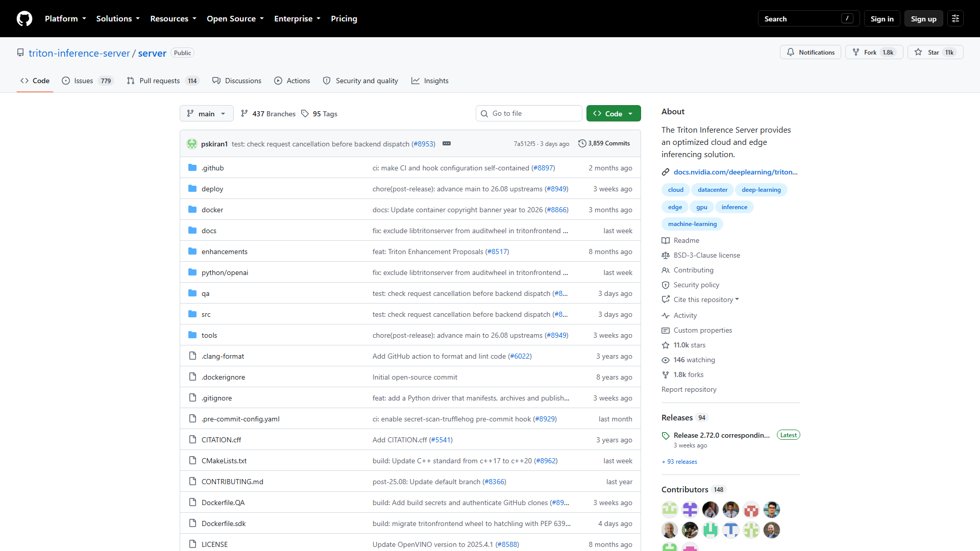Expand the Open Source menu
The height and width of the screenshot is (551, 980).
click(235, 19)
